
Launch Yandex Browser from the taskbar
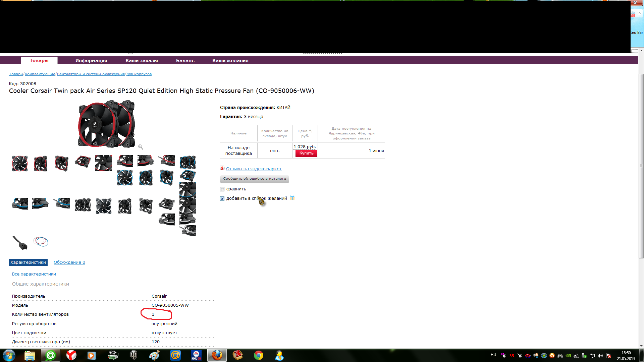[x=71, y=355]
